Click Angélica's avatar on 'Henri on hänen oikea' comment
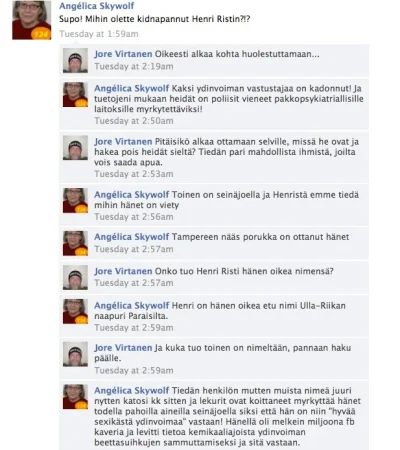400x450 pixels. pos(75,312)
